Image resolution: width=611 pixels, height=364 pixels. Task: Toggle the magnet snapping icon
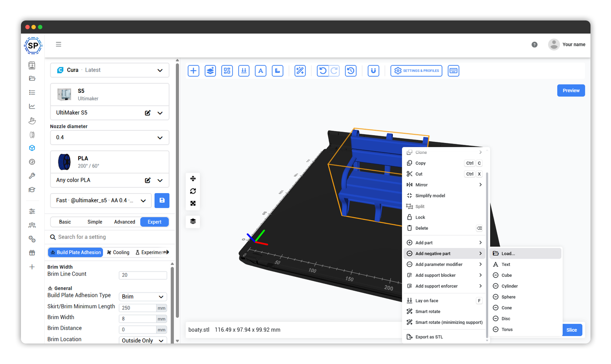[373, 71]
